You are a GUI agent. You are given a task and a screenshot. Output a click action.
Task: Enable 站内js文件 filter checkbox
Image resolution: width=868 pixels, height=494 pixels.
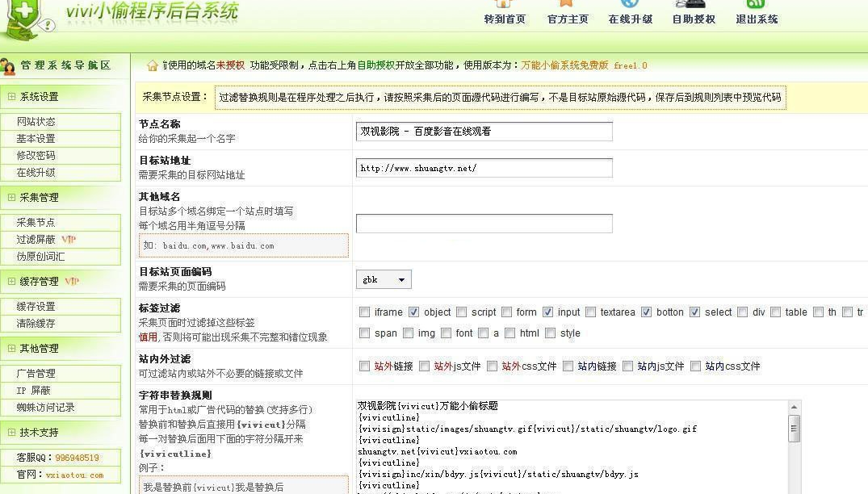[x=627, y=366]
